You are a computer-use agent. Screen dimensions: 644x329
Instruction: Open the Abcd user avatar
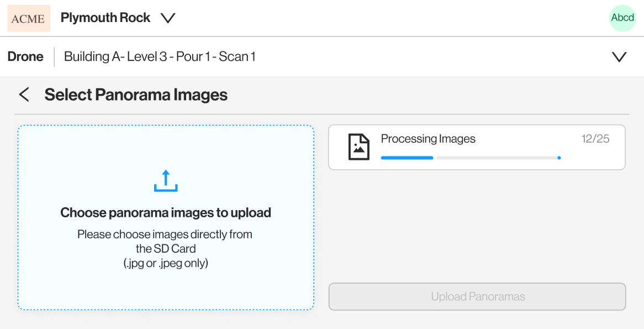coord(622,18)
